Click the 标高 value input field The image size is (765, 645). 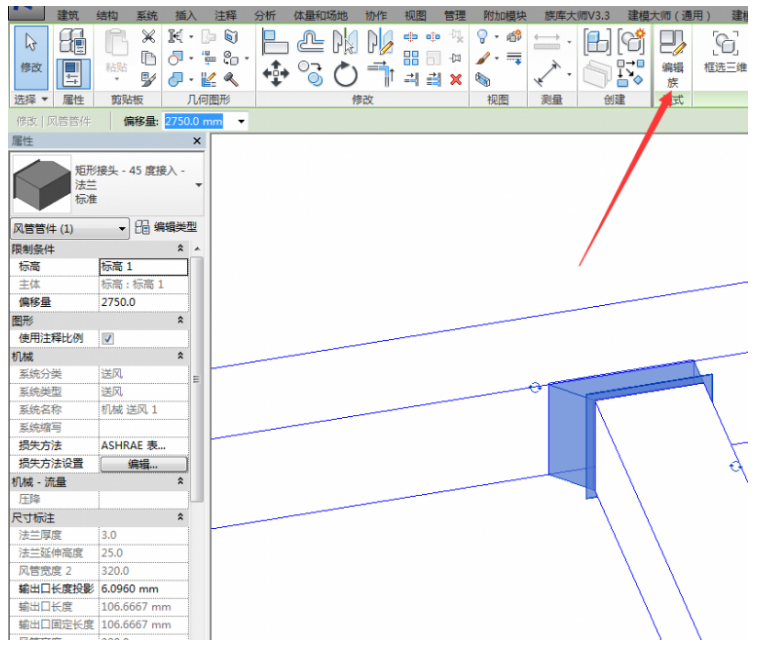click(x=143, y=267)
